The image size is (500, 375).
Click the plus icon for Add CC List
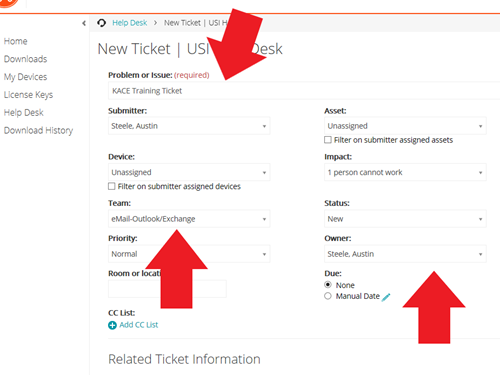112,325
